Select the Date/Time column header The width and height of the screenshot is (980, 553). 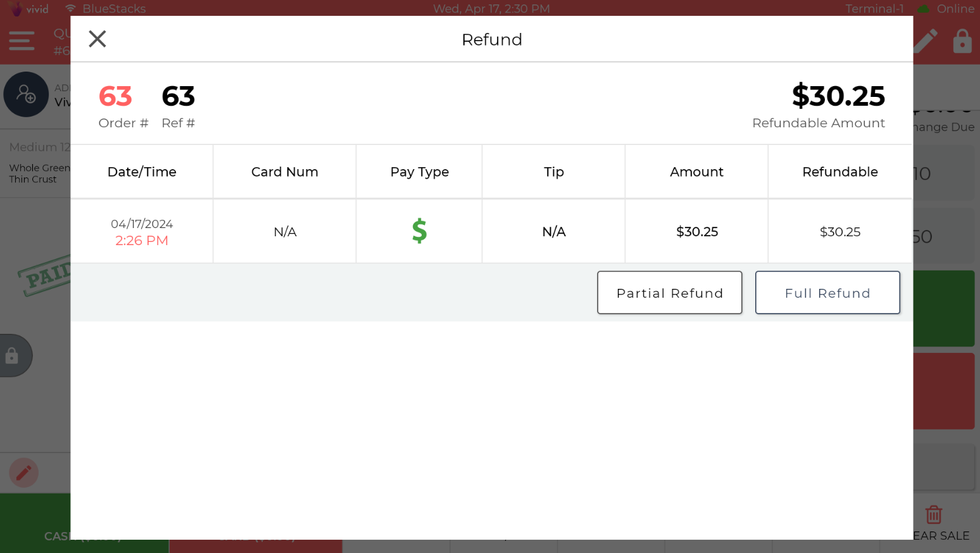tap(142, 172)
